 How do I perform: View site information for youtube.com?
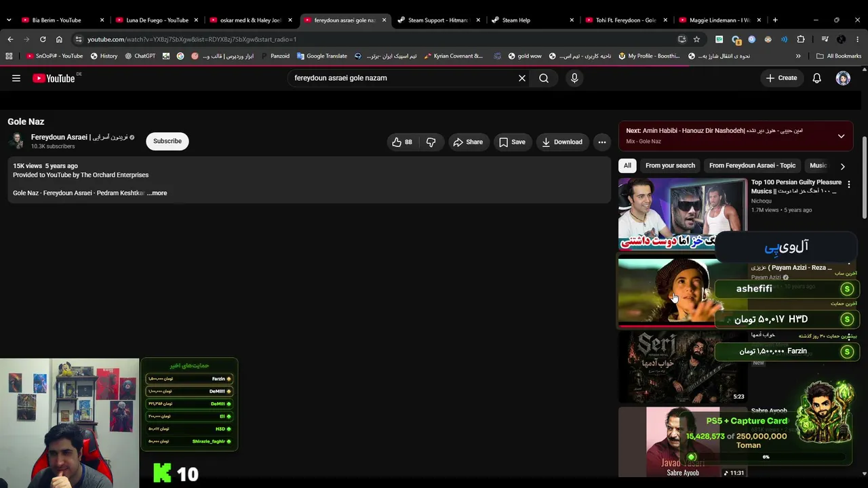tap(79, 39)
